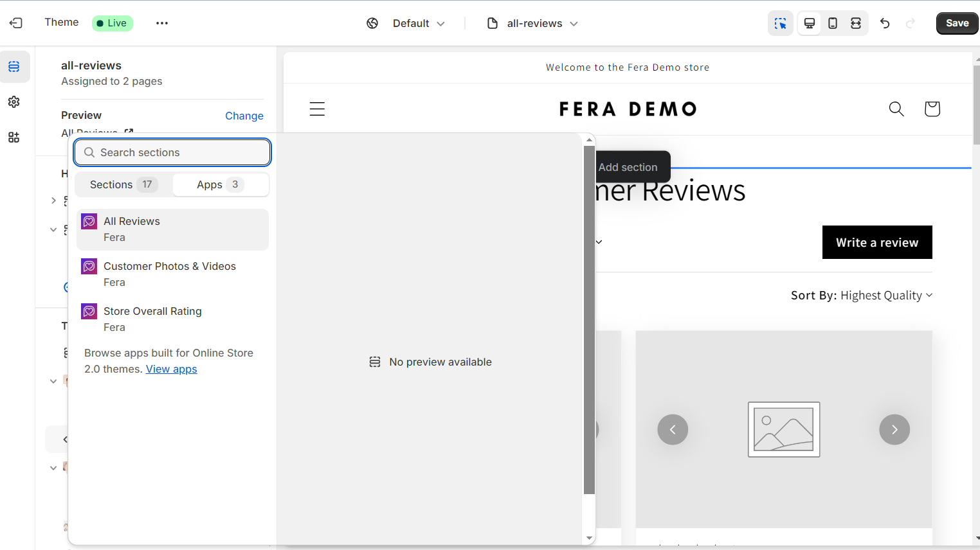The width and height of the screenshot is (980, 550).
Task: Click the Add section button
Action: pyautogui.click(x=628, y=167)
